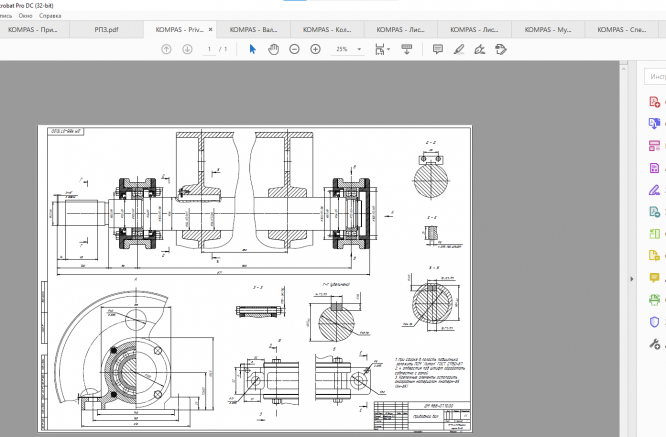Click the yellow comment icon in the tools pane
The image size is (666, 437).
(656, 277)
